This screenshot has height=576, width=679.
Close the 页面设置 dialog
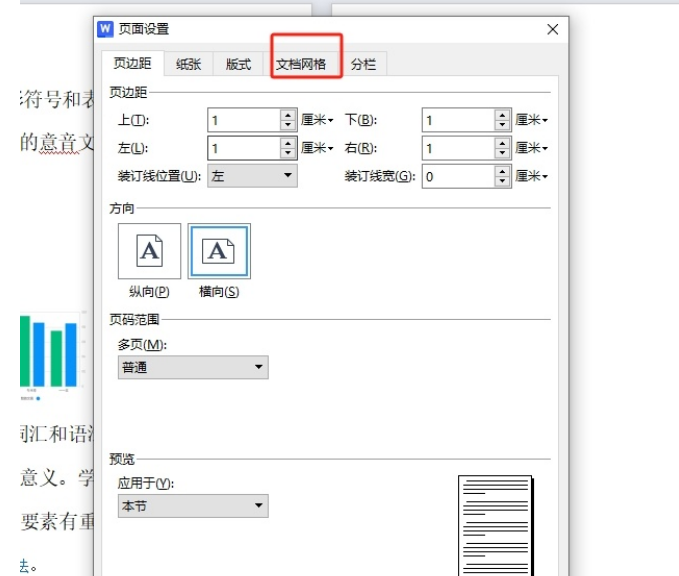[553, 29]
